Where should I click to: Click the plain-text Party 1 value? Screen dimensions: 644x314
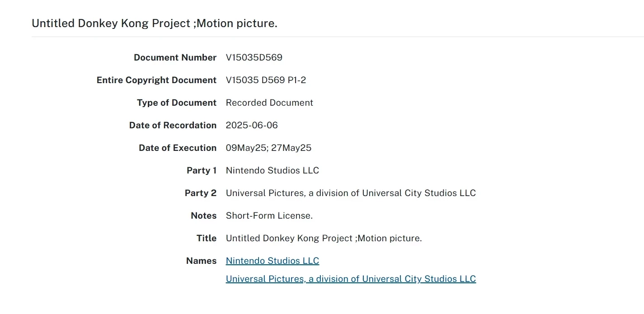pyautogui.click(x=273, y=170)
